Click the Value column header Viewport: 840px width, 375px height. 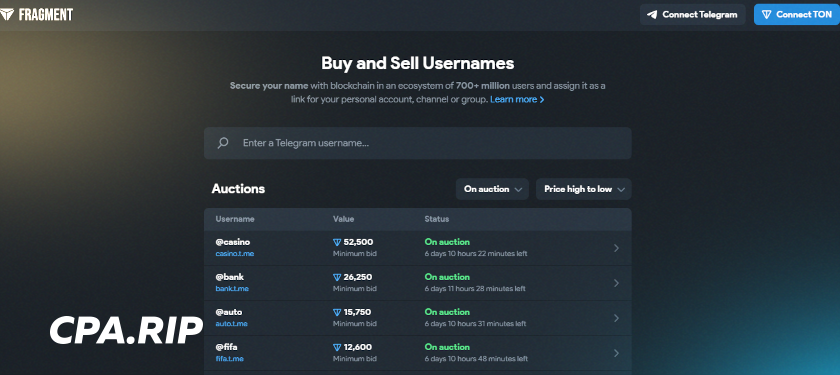[343, 219]
